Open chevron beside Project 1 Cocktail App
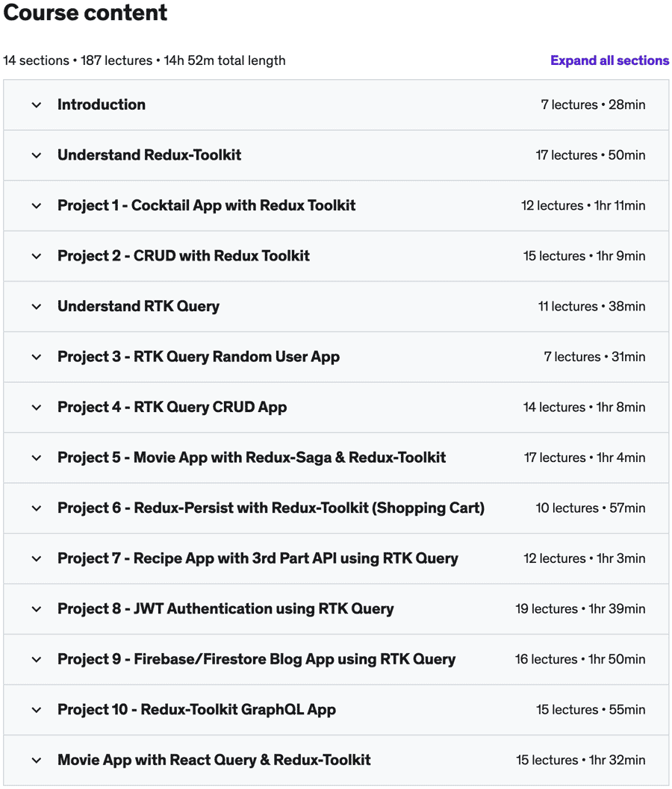The image size is (672, 789). point(37,206)
